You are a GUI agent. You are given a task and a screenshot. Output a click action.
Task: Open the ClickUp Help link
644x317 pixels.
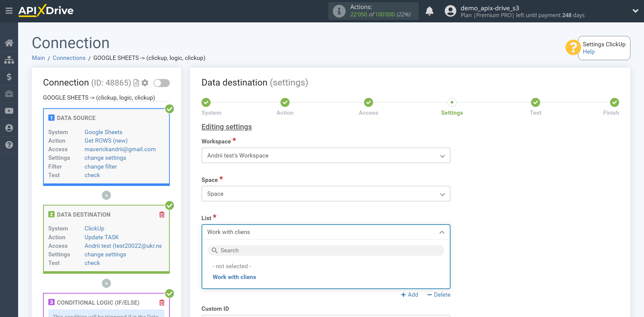[x=589, y=52]
